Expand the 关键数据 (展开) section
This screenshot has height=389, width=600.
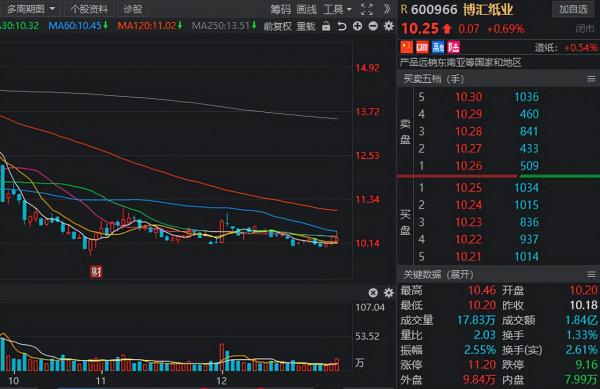click(x=438, y=275)
